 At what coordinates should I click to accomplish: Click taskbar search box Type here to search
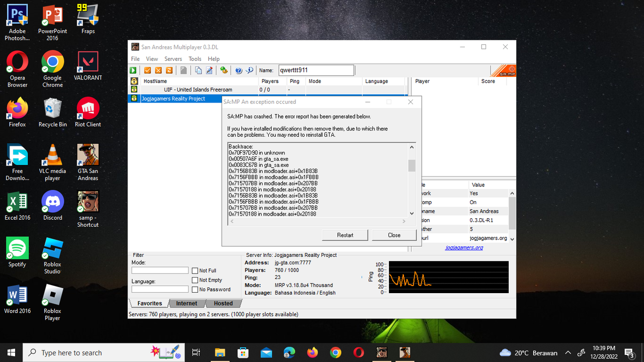[103, 352]
